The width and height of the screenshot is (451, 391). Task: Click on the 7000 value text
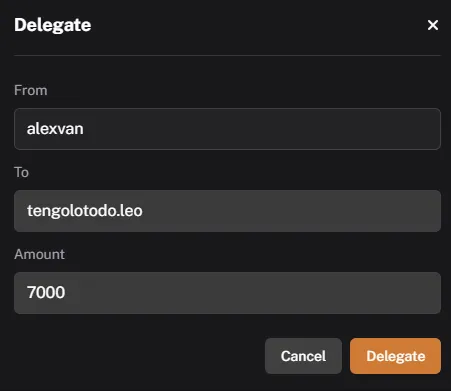click(x=46, y=292)
